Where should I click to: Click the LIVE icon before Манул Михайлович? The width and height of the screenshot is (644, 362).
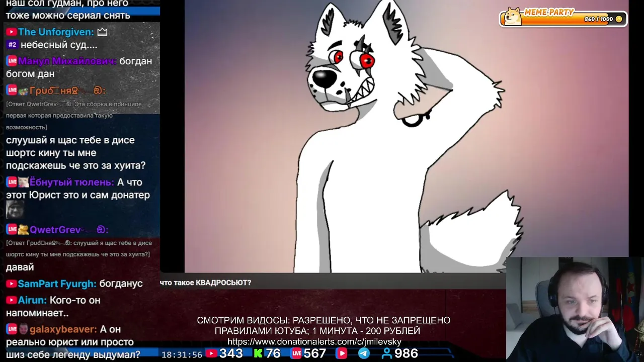click(12, 61)
